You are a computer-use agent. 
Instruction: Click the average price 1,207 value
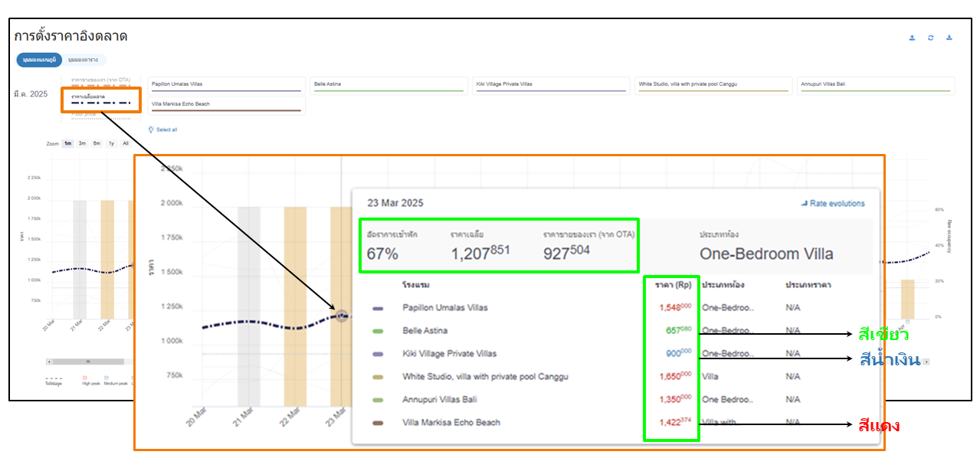pyautogui.click(x=480, y=253)
